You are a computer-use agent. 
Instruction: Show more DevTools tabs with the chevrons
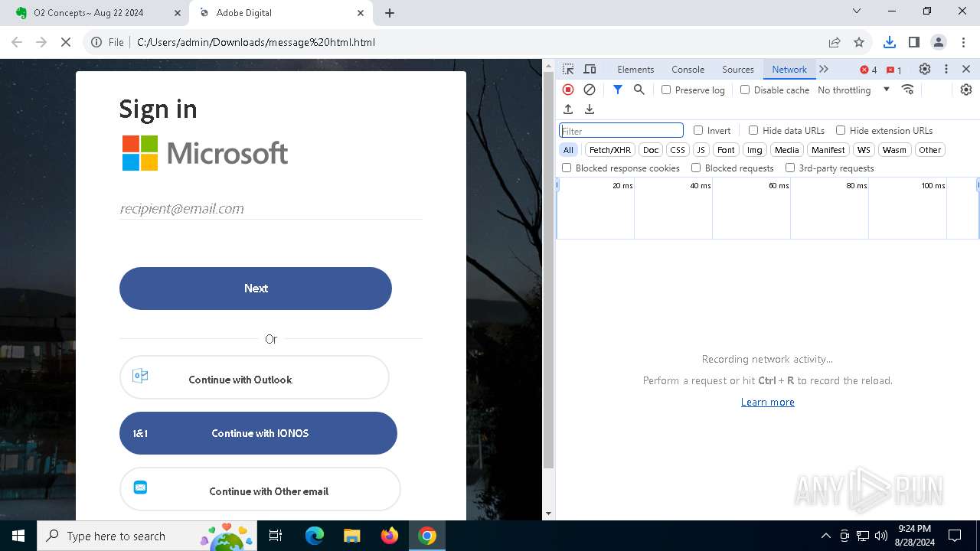pyautogui.click(x=824, y=69)
